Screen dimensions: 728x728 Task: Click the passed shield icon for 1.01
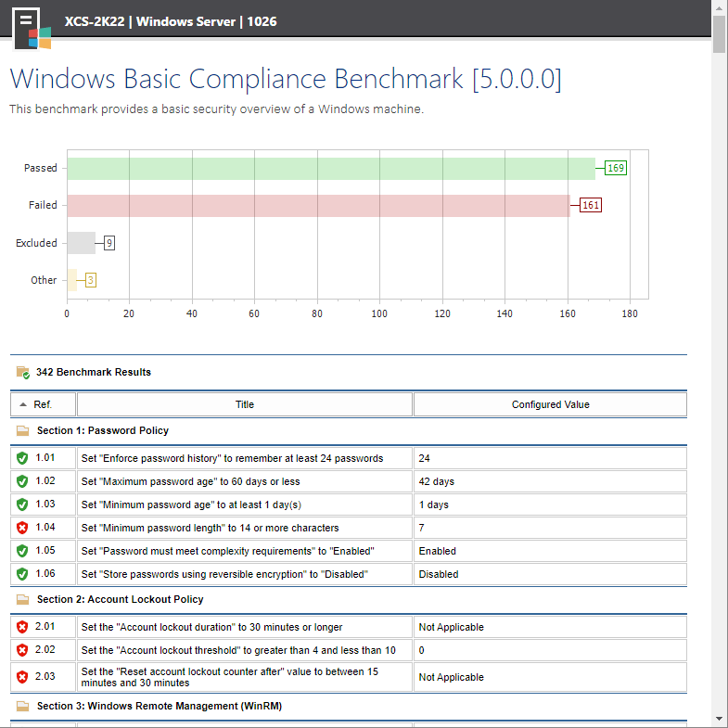click(x=22, y=458)
